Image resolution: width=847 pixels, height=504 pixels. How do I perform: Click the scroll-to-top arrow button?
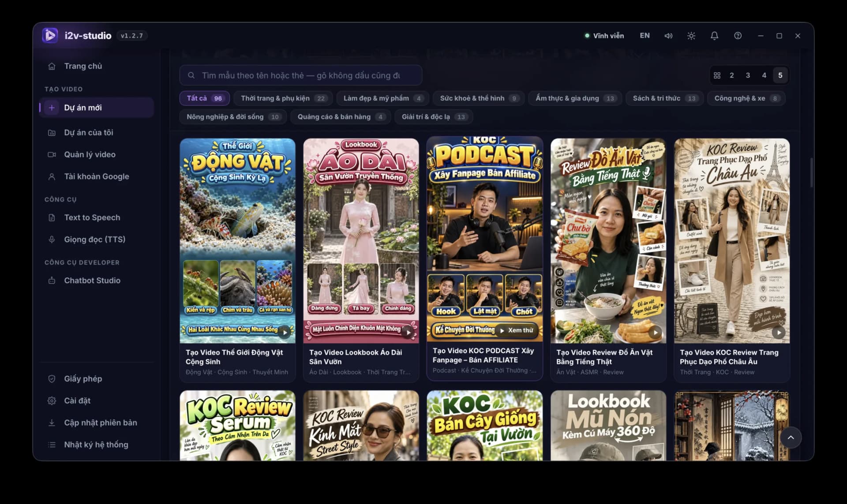click(791, 437)
